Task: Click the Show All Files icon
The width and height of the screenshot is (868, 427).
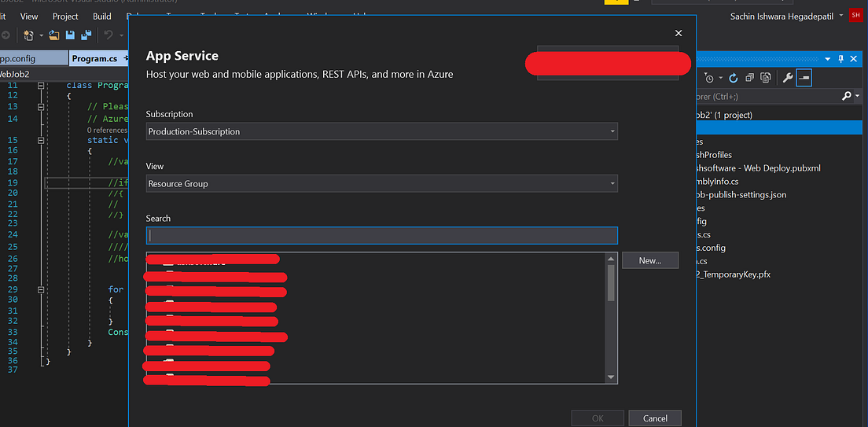Action: [766, 78]
